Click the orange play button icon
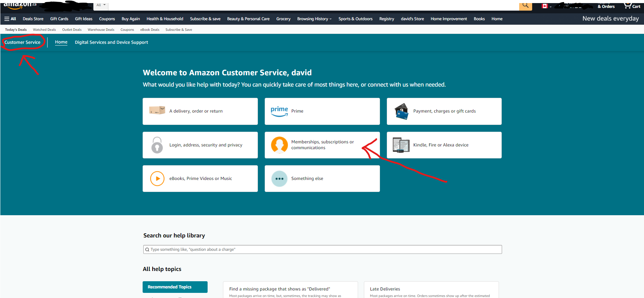Image resolution: width=644 pixels, height=298 pixels. coord(157,179)
